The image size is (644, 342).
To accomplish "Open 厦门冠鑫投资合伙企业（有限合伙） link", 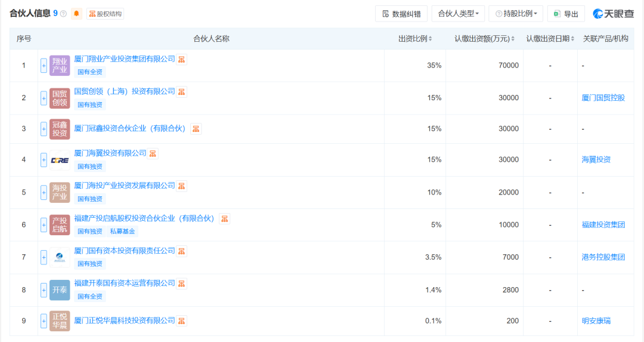I will [131, 128].
